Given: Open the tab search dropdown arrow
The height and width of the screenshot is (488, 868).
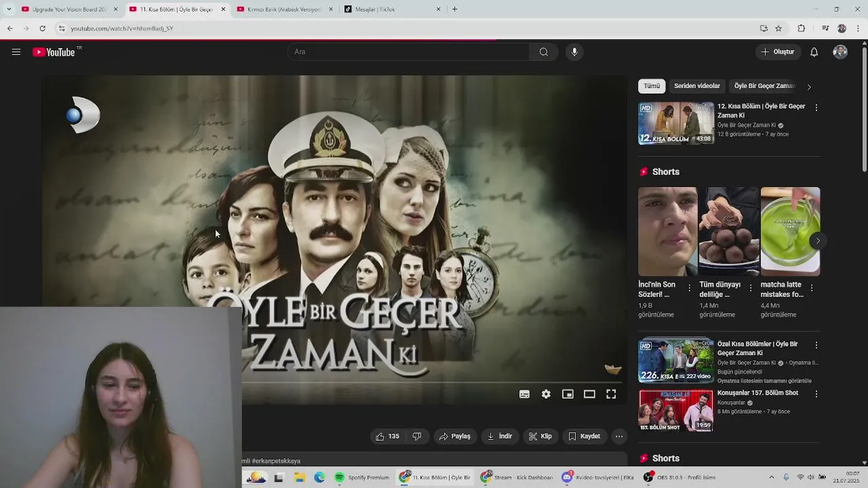Looking at the screenshot, I should coord(9,9).
